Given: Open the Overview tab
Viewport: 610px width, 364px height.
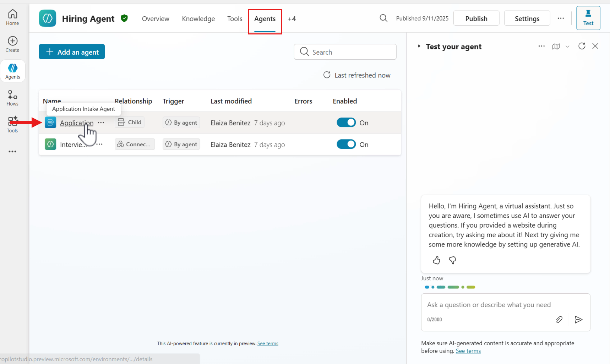Looking at the screenshot, I should click(156, 19).
